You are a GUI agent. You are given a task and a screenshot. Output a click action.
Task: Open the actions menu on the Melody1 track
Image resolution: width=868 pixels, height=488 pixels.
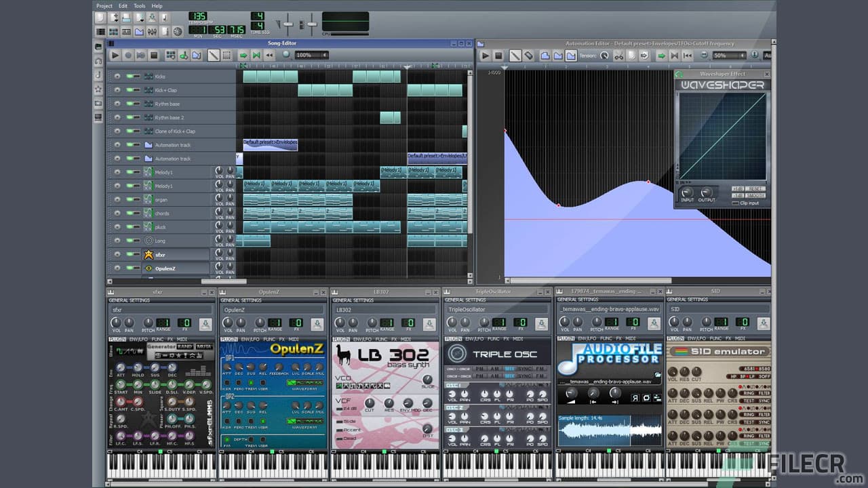click(117, 172)
